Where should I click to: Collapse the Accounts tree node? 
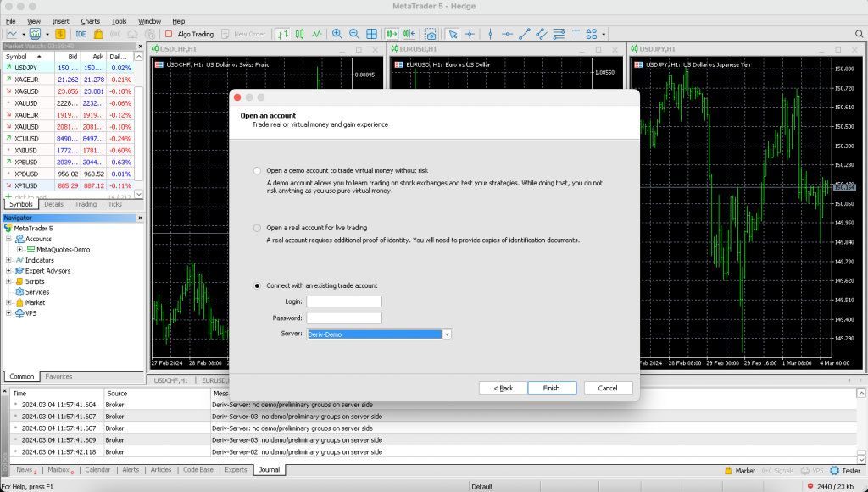click(9, 239)
